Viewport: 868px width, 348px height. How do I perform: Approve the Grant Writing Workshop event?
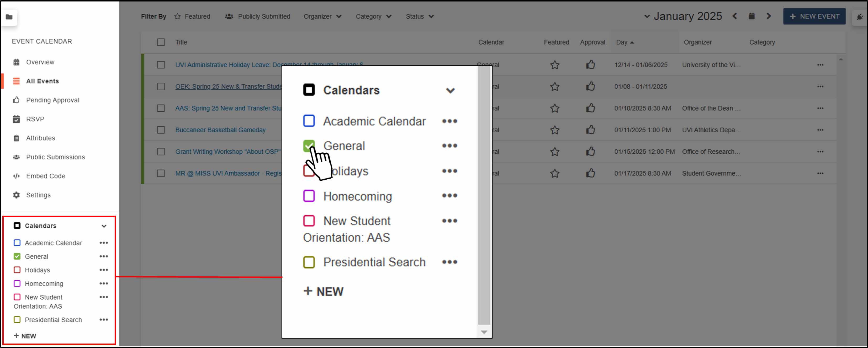pos(591,151)
